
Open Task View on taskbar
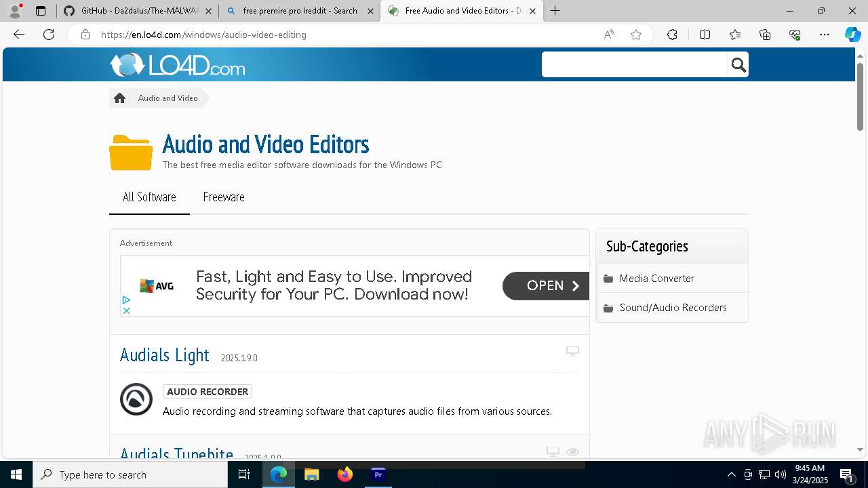pos(244,474)
